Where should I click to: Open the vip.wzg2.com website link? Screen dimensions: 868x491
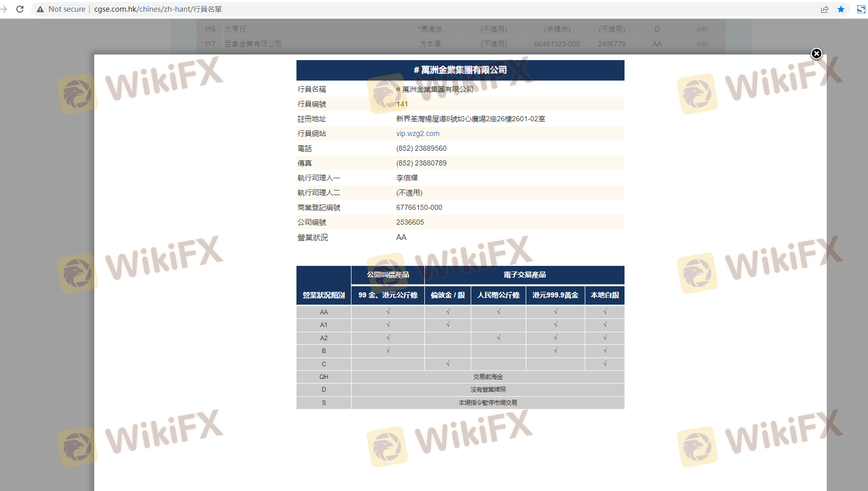(x=418, y=133)
